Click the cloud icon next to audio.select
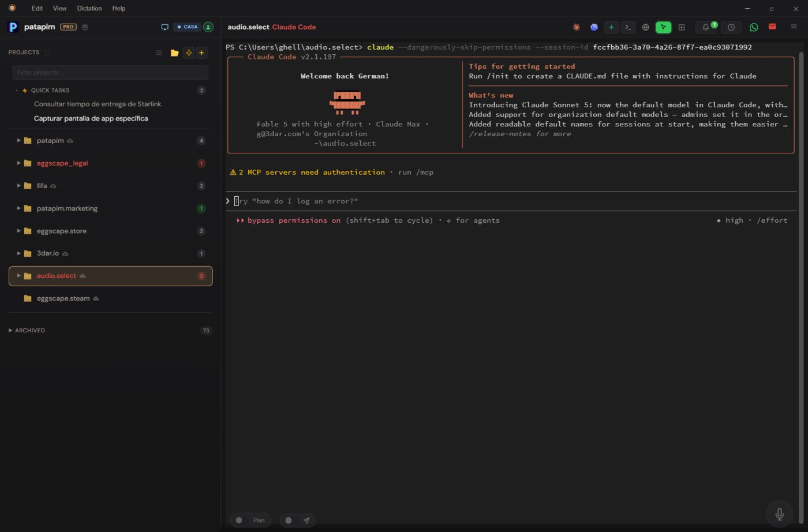This screenshot has width=808, height=532. [83, 276]
